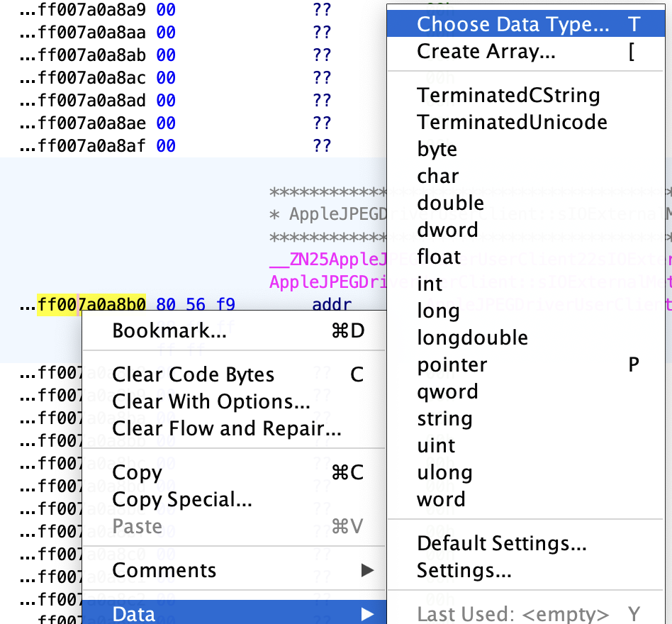Click highlighted address ff007a0a8b0
This screenshot has width=672, height=624.
91,305
